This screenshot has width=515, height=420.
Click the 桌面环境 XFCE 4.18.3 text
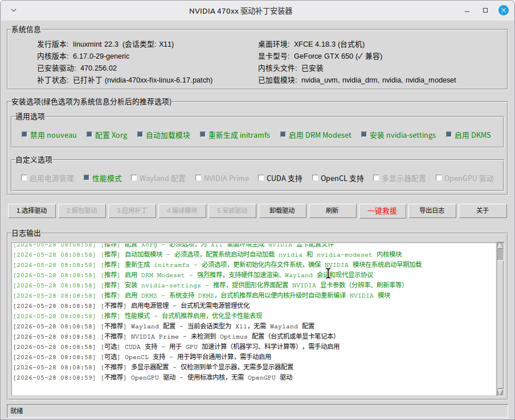(312, 44)
